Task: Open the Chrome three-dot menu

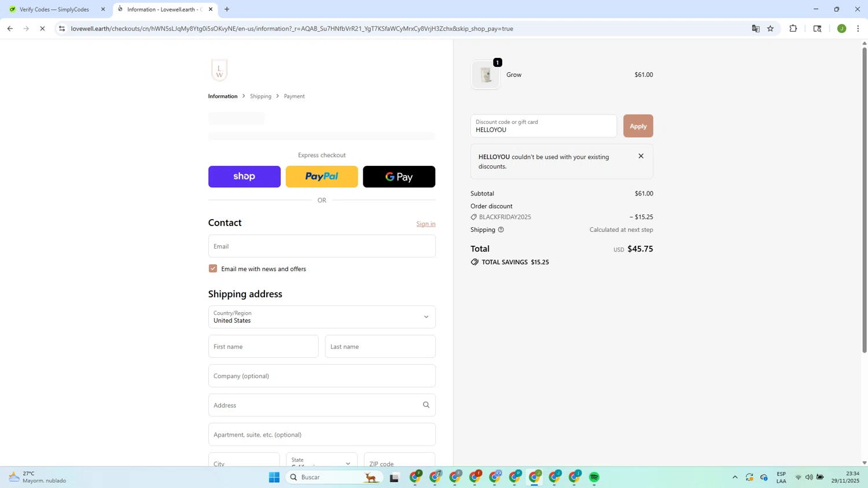Action: (x=858, y=28)
